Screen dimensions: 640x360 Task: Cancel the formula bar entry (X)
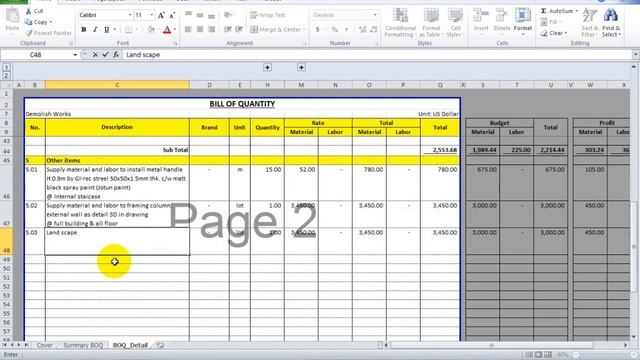[x=95, y=54]
